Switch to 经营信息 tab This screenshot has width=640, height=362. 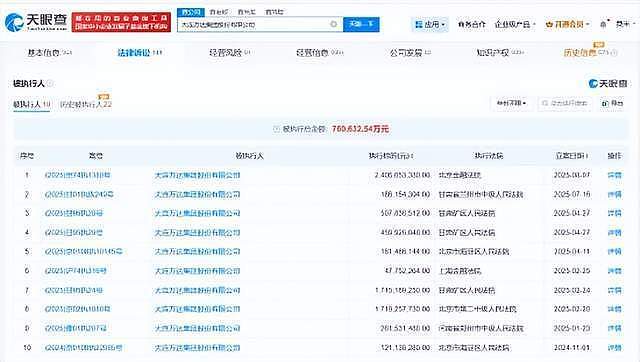pyautogui.click(x=320, y=53)
